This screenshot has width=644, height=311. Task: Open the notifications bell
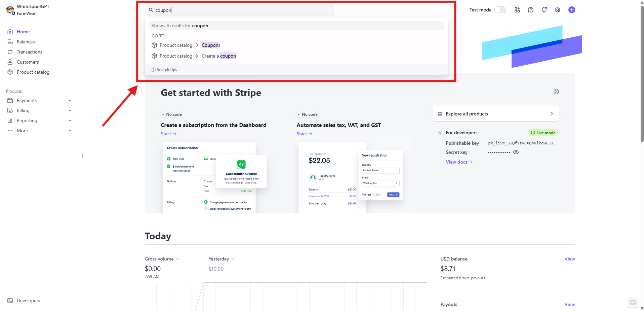(544, 10)
